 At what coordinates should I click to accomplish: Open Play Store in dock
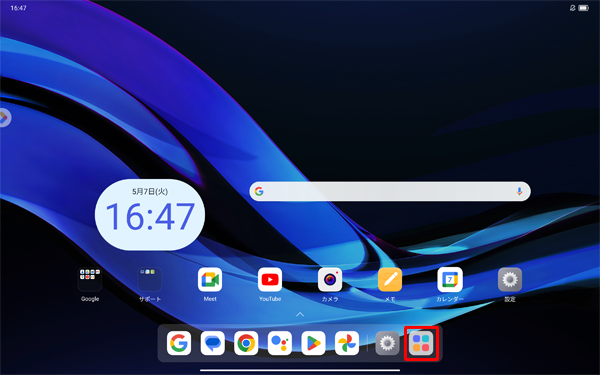pos(313,343)
